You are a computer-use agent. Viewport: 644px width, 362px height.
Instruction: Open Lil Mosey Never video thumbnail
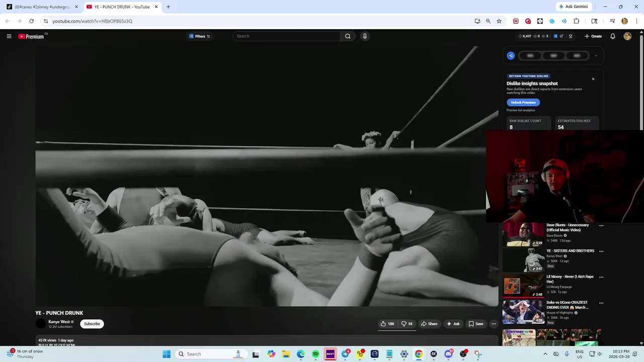click(523, 286)
